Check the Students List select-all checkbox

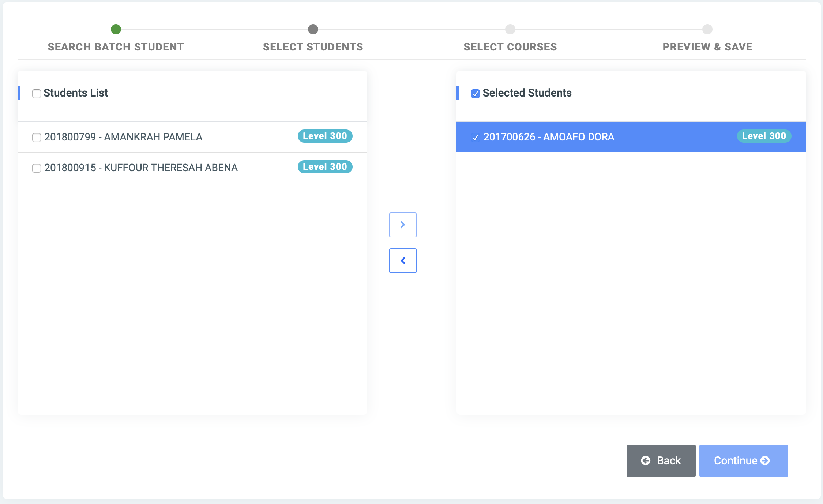pos(36,94)
